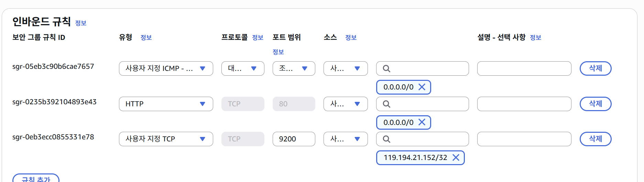Remove 0.0.0.0/0 tag from ICMP rule
The image size is (644, 182).
point(422,87)
